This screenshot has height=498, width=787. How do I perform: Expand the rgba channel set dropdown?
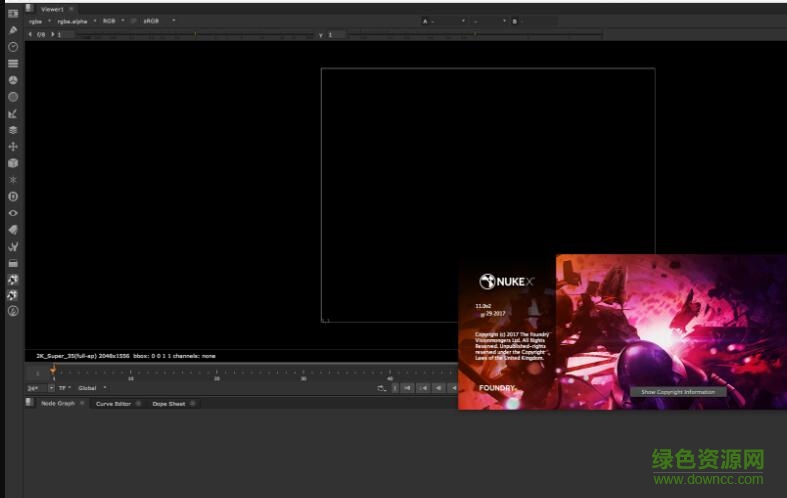coord(39,20)
